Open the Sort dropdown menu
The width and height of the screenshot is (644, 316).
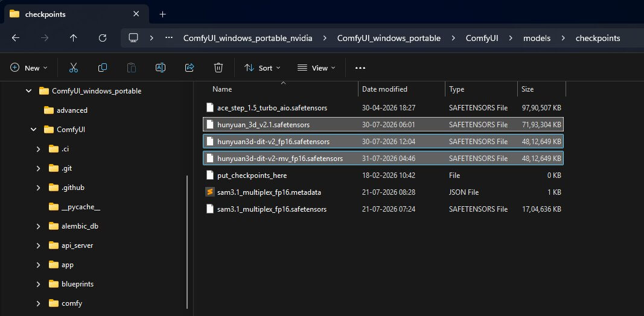(x=262, y=68)
